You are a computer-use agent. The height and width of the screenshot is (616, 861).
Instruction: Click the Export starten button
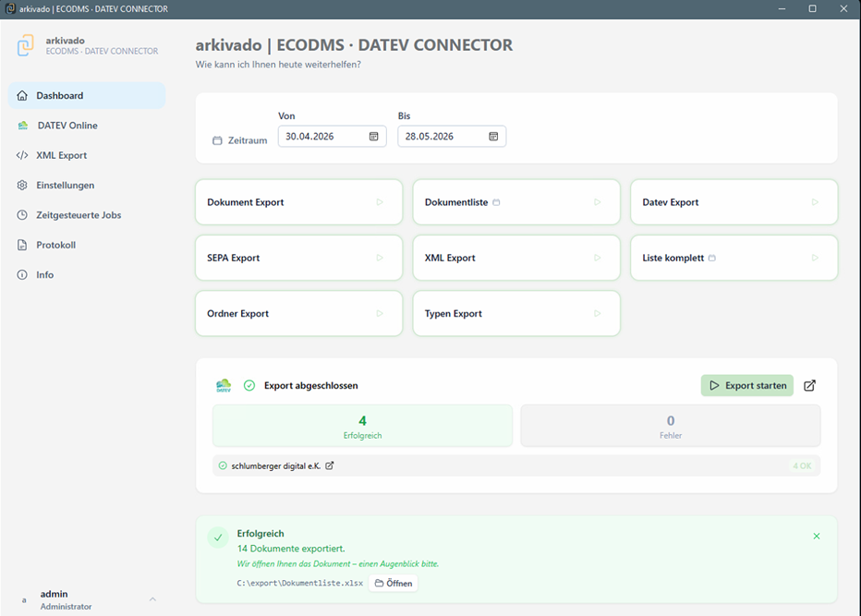point(747,385)
